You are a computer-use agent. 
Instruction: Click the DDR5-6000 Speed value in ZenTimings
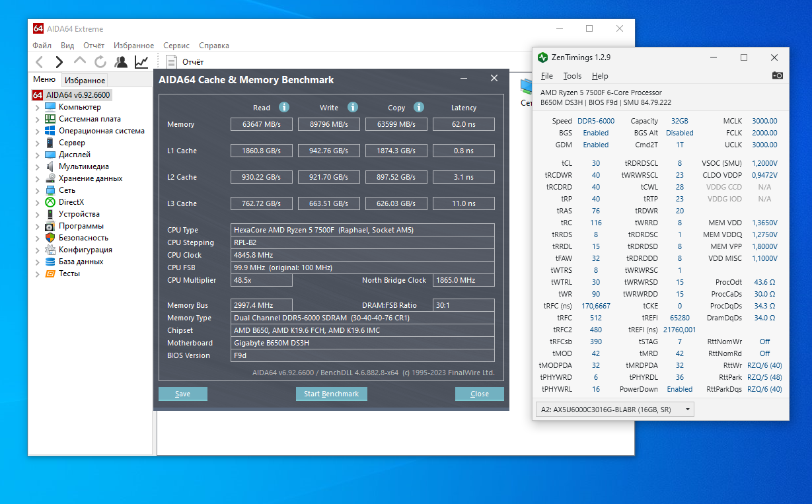[596, 121]
